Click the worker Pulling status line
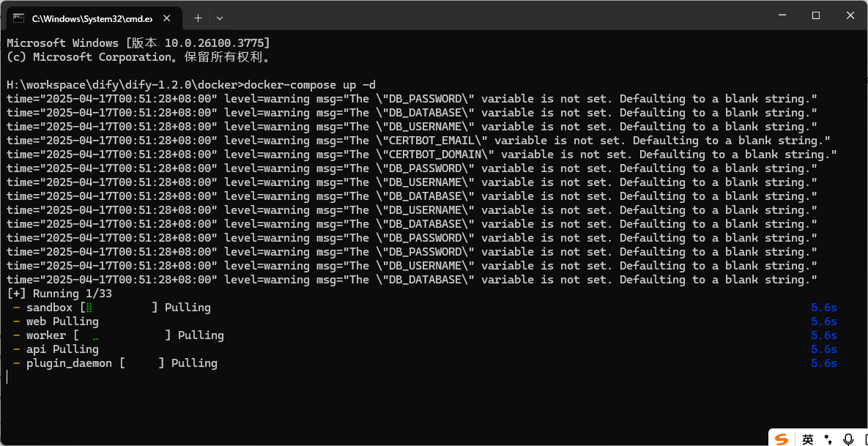Image resolution: width=868 pixels, height=446 pixels. coord(125,335)
